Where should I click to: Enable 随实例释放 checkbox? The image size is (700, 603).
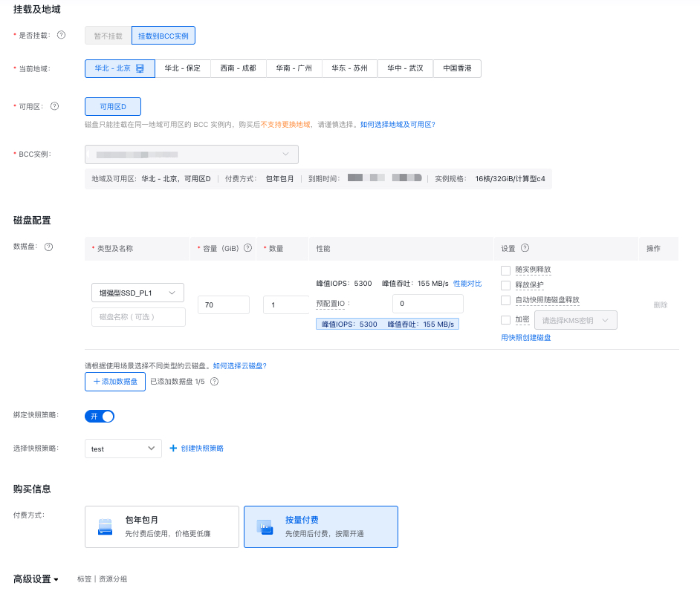[x=505, y=270]
